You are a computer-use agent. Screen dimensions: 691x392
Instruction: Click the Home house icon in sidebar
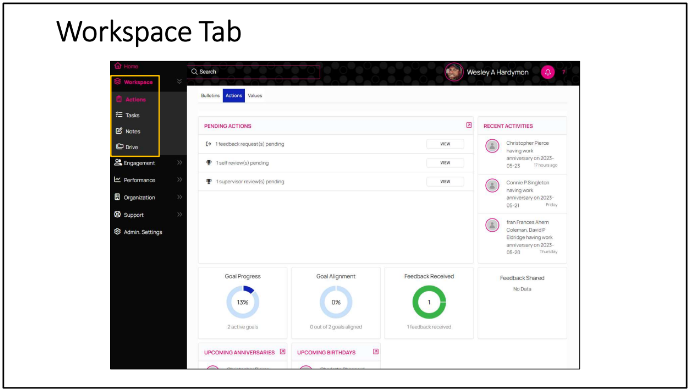[x=118, y=66]
